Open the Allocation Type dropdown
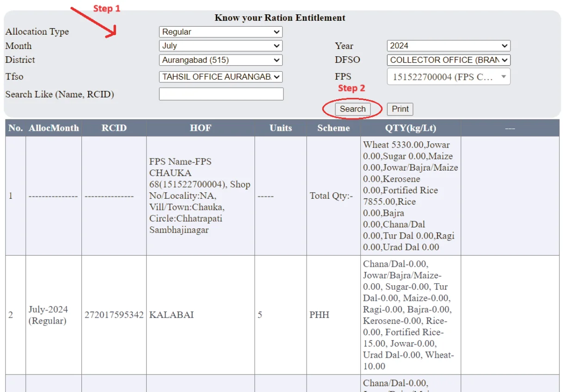The image size is (566, 392). click(x=220, y=32)
